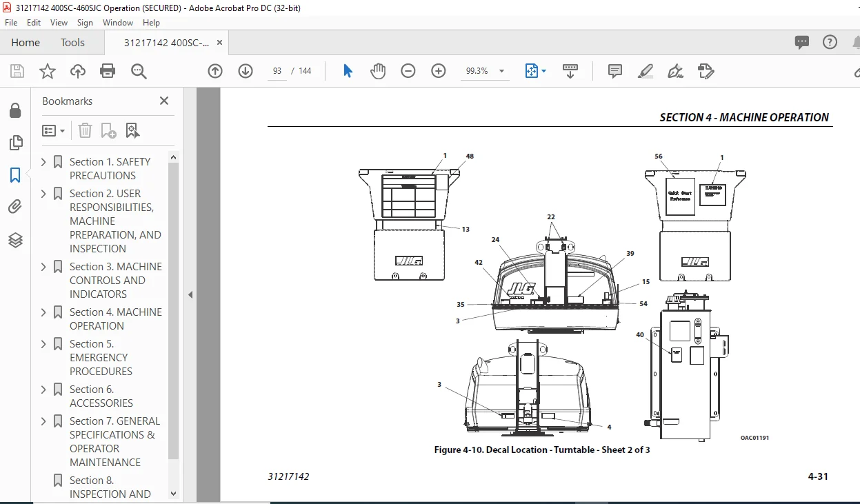Add the document to starred with the star icon

(48, 71)
